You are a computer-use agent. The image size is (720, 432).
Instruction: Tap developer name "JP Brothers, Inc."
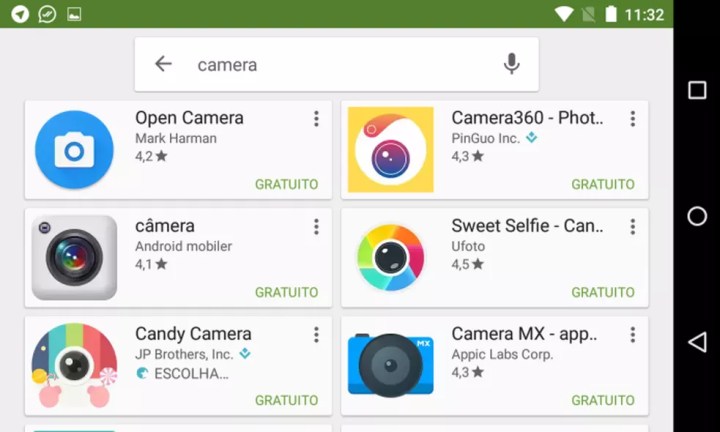tap(184, 354)
